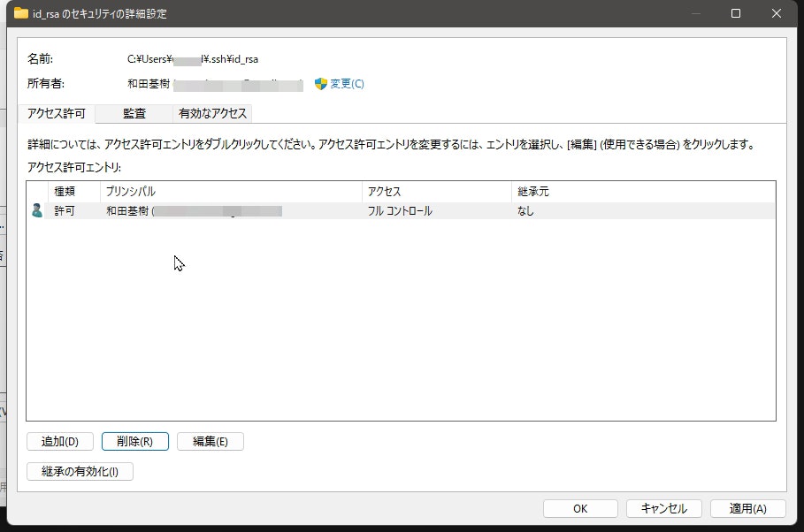Click the アクセス column header
The image size is (804, 532).
437,192
